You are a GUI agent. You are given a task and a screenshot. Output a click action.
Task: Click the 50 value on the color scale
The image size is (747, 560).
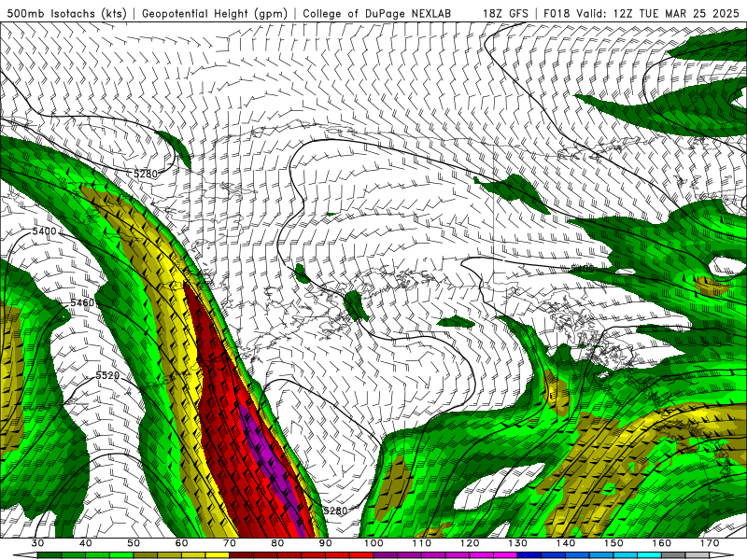[134, 543]
